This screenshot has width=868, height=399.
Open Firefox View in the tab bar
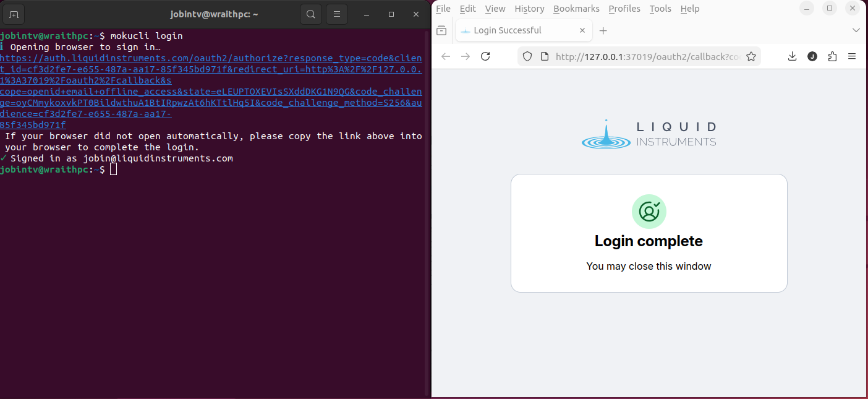[442, 30]
